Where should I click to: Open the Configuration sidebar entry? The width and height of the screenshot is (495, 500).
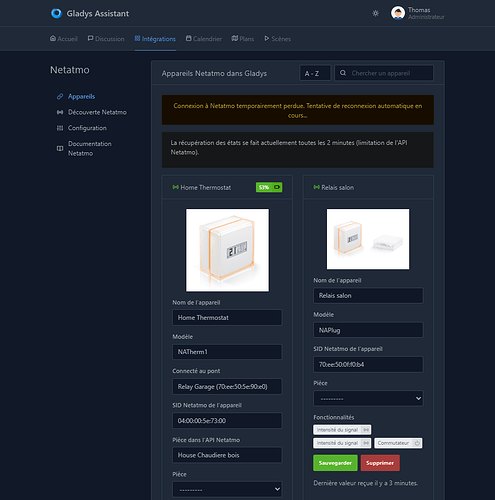87,128
